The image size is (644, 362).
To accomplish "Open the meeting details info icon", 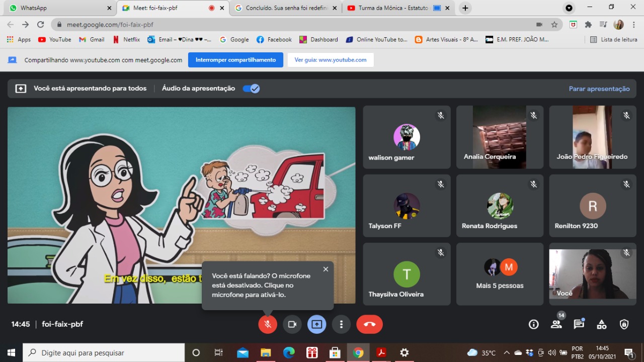I will pos(534,324).
